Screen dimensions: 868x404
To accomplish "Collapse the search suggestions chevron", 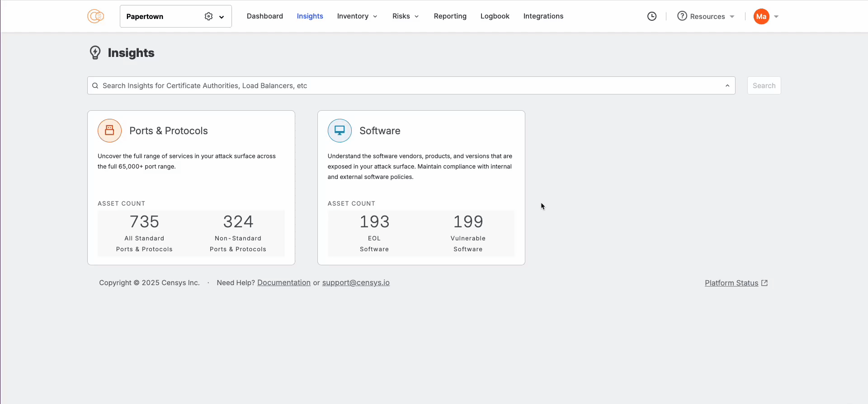I will tap(727, 86).
